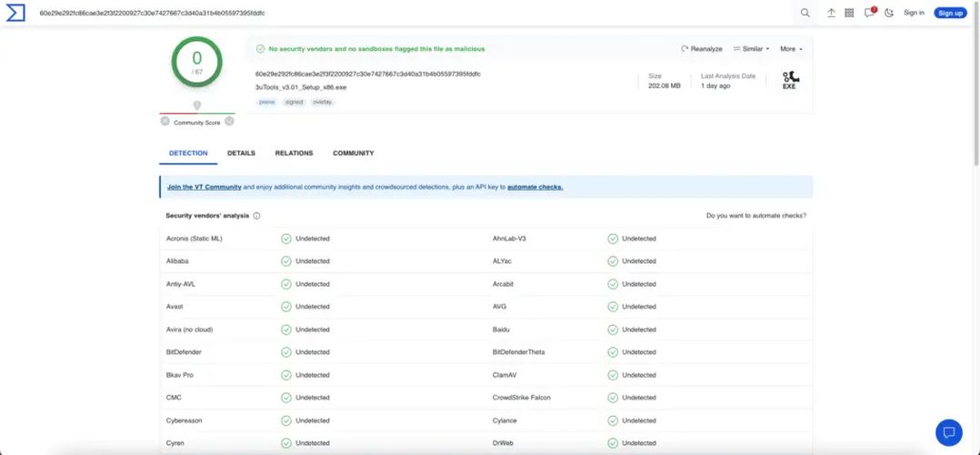980x455 pixels.
Task: Click the blue Sign up button
Action: coord(950,13)
